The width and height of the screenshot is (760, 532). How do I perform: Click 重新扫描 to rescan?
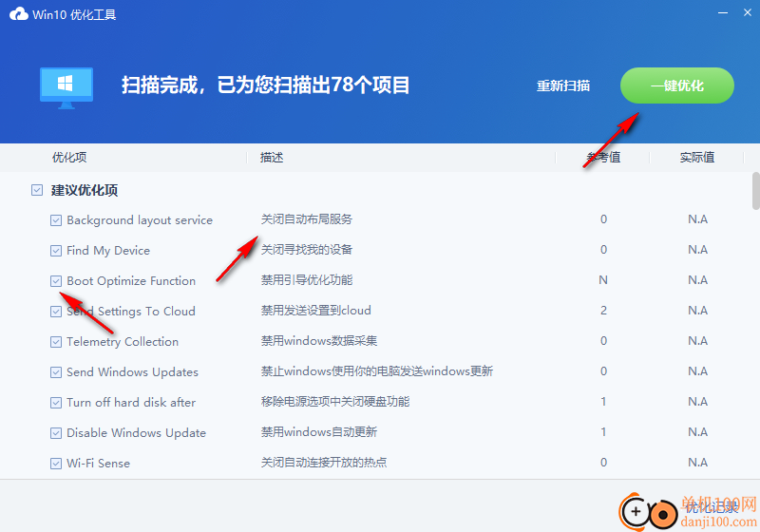click(563, 85)
